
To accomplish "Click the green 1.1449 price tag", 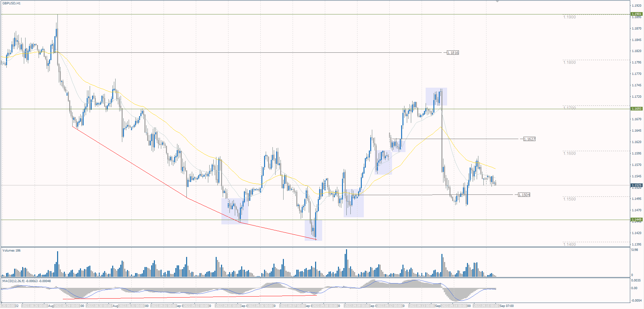I will (x=637, y=220).
